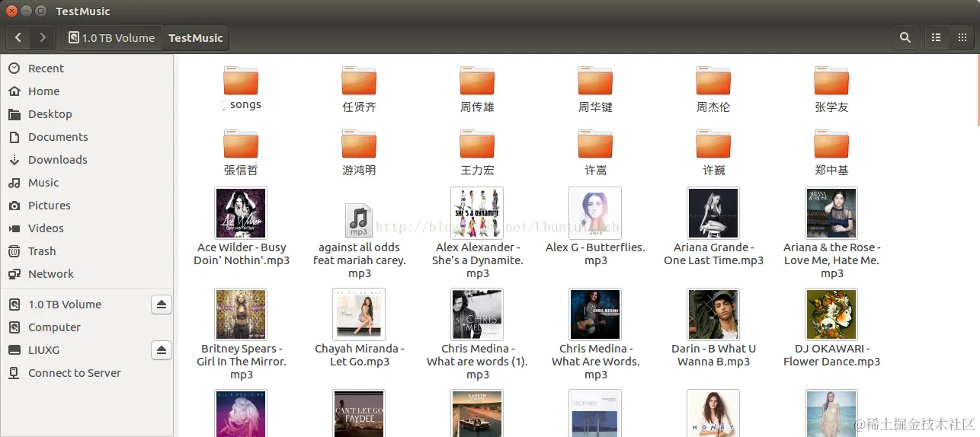The height and width of the screenshot is (437, 980).
Task: Select the 周华键 folder
Action: coord(595,89)
